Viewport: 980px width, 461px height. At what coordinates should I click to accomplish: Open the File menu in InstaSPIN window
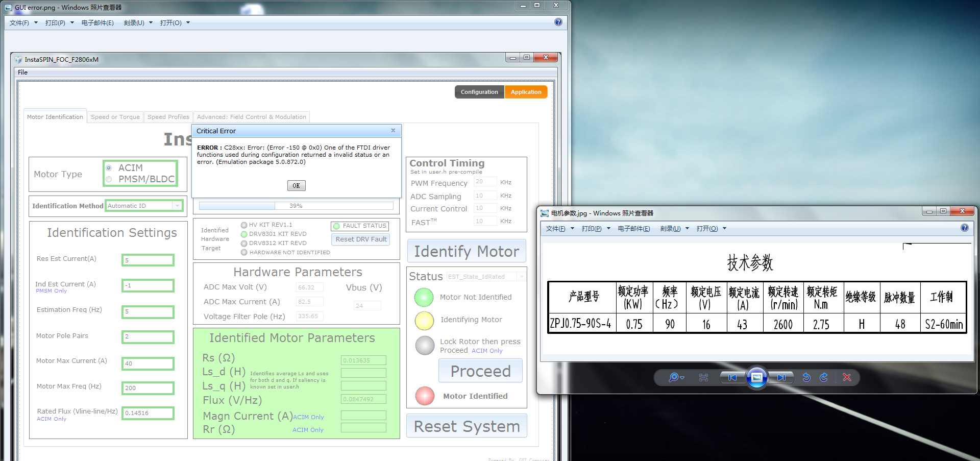pos(22,72)
